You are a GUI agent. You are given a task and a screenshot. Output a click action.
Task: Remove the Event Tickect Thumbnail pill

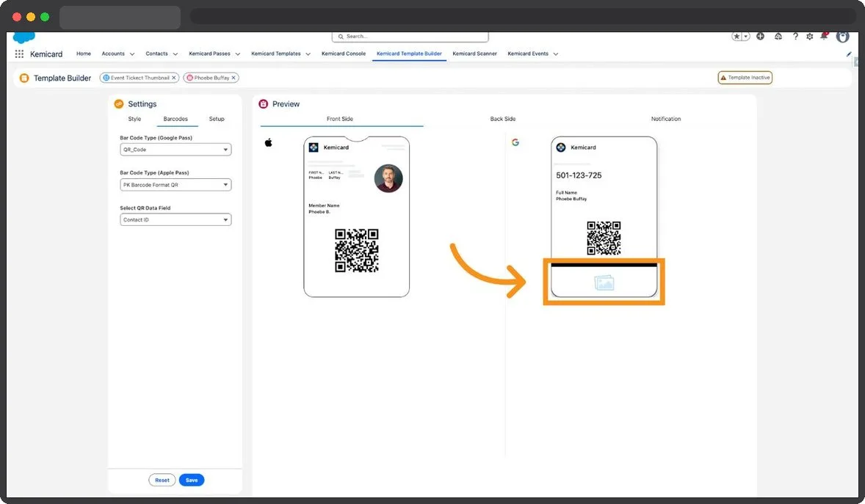174,78
